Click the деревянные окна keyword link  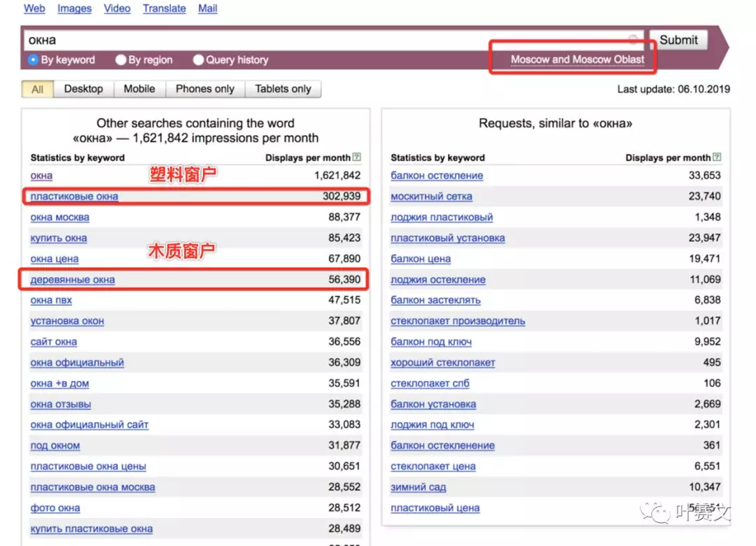(73, 279)
